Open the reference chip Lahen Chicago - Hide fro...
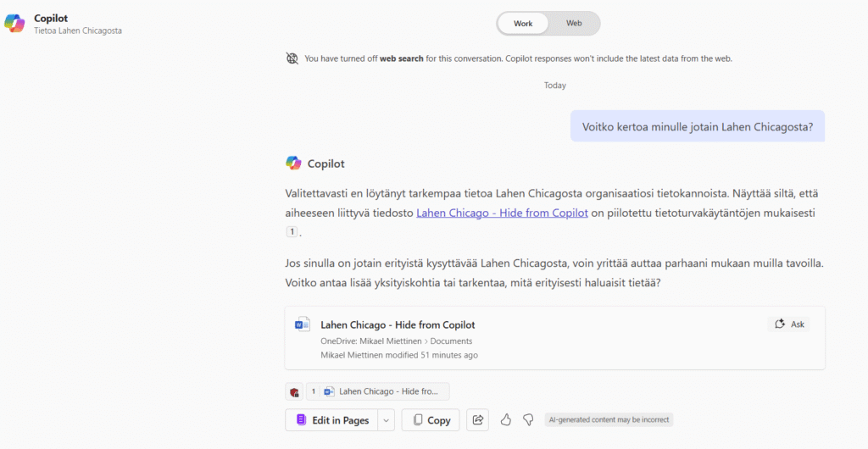Screen dimensions: 868x449 [x=378, y=391]
